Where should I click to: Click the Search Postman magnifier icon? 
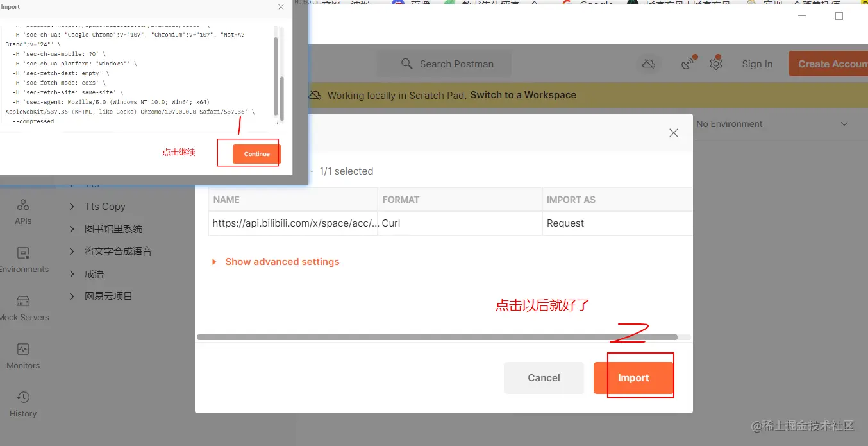click(406, 64)
